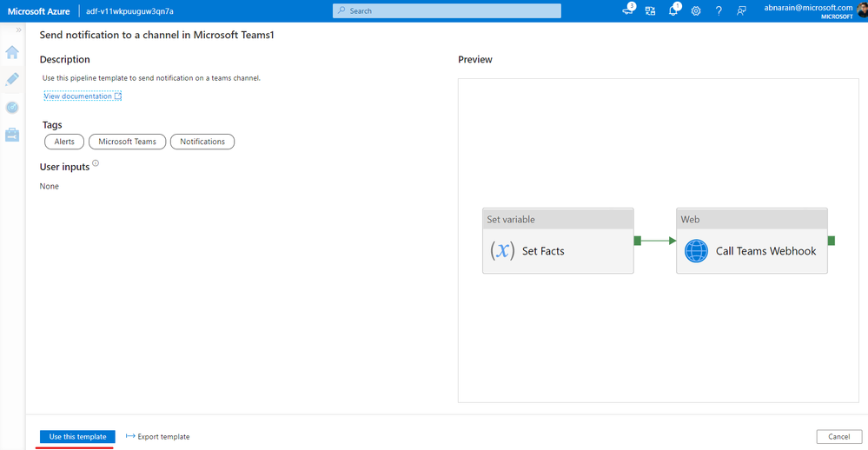868x450 pixels.
Task: Click the Tags heading
Action: (x=52, y=125)
